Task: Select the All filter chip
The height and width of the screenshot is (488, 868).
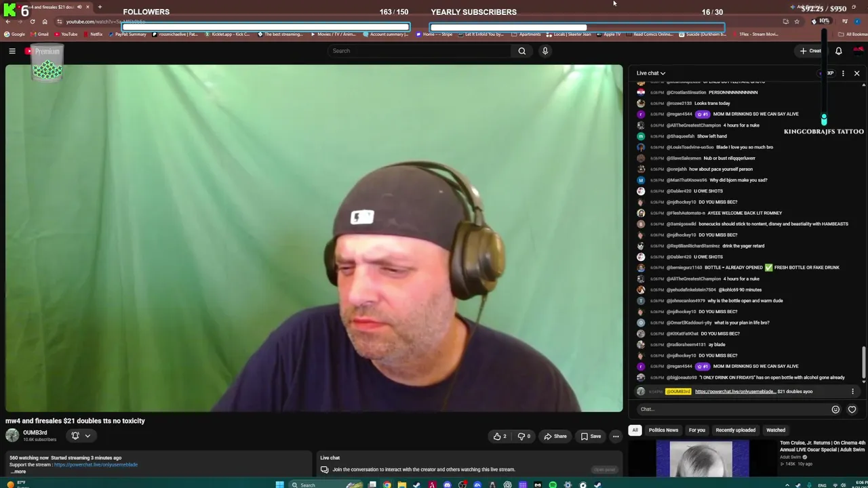Action: point(635,430)
